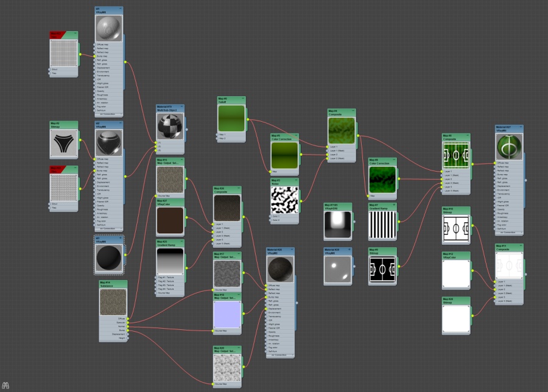Select the black-and-white Noise map preview
This screenshot has height=392, width=548.
(285, 200)
